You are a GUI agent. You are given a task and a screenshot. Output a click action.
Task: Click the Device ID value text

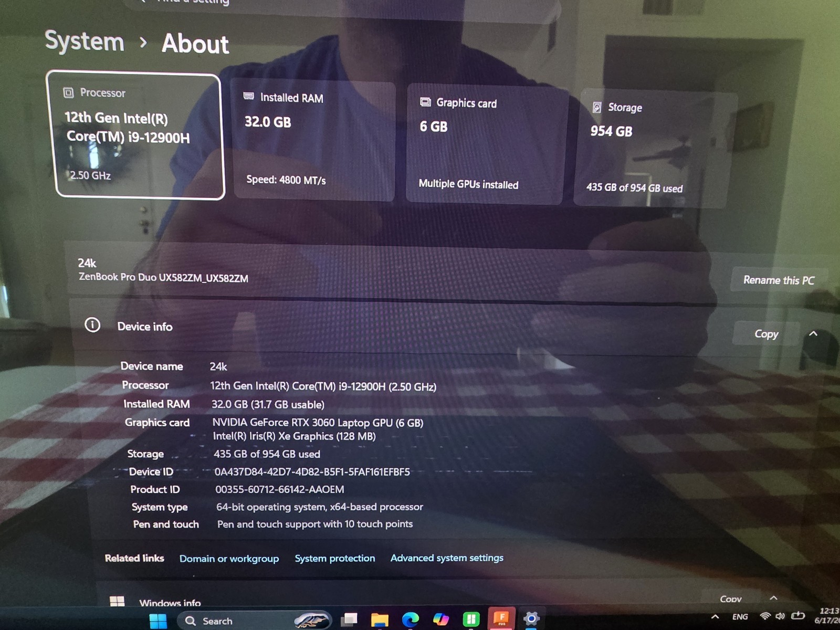[x=312, y=472]
